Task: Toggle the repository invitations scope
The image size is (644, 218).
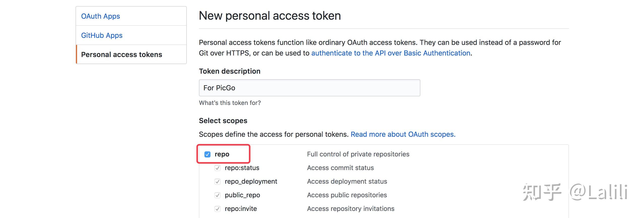Action: 217,208
